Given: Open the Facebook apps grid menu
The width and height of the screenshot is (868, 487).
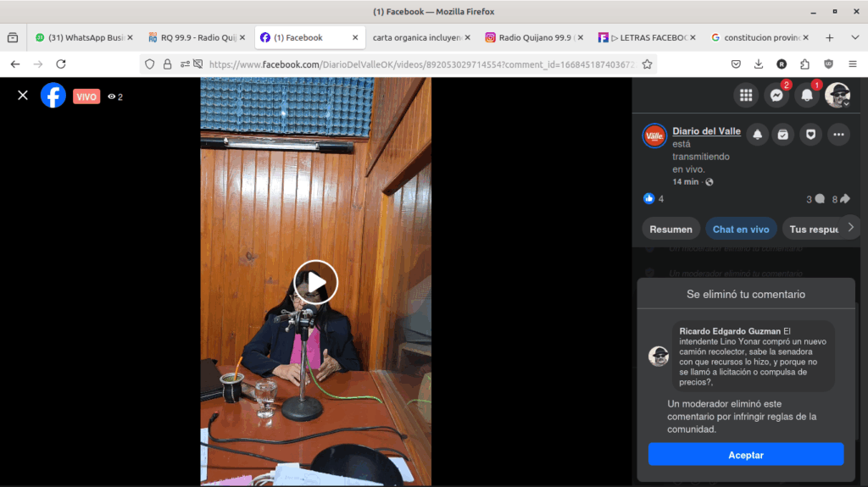Looking at the screenshot, I should pyautogui.click(x=746, y=96).
